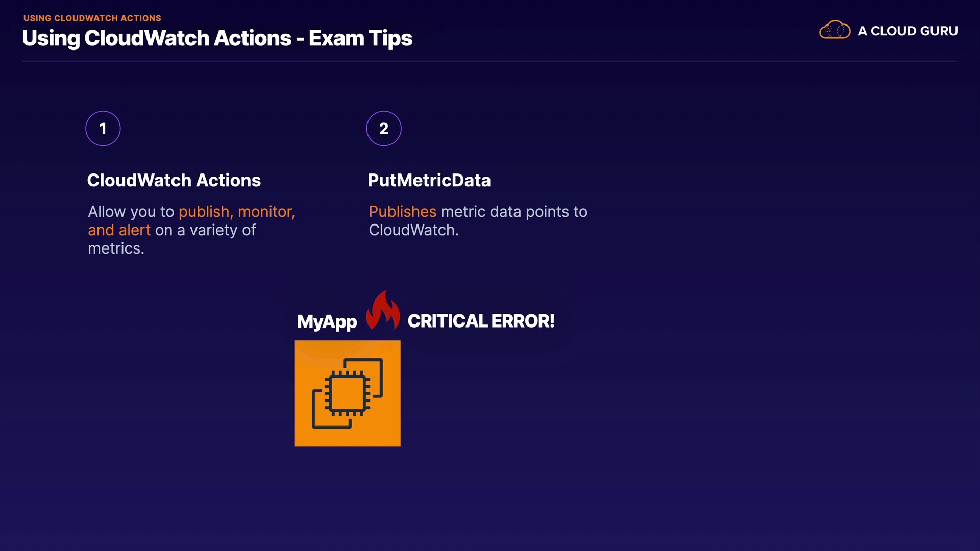Select the PutMetricData heading
The width and height of the screenshot is (980, 551).
click(429, 180)
